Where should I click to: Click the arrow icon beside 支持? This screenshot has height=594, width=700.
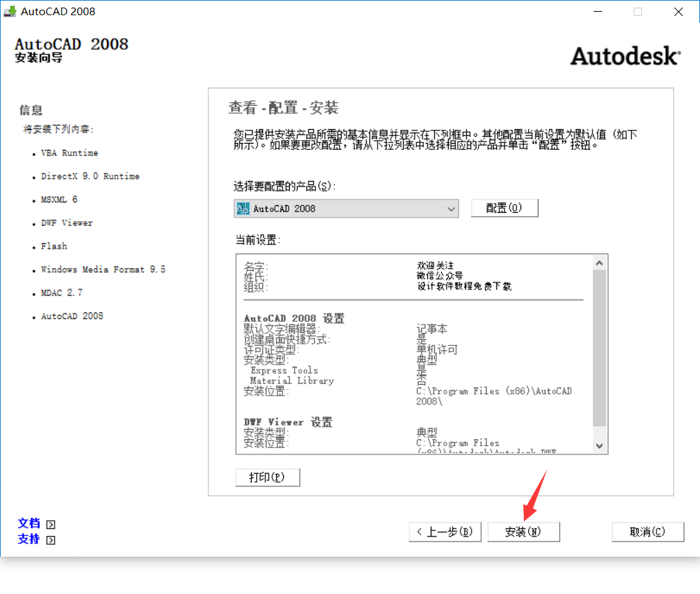click(x=50, y=540)
